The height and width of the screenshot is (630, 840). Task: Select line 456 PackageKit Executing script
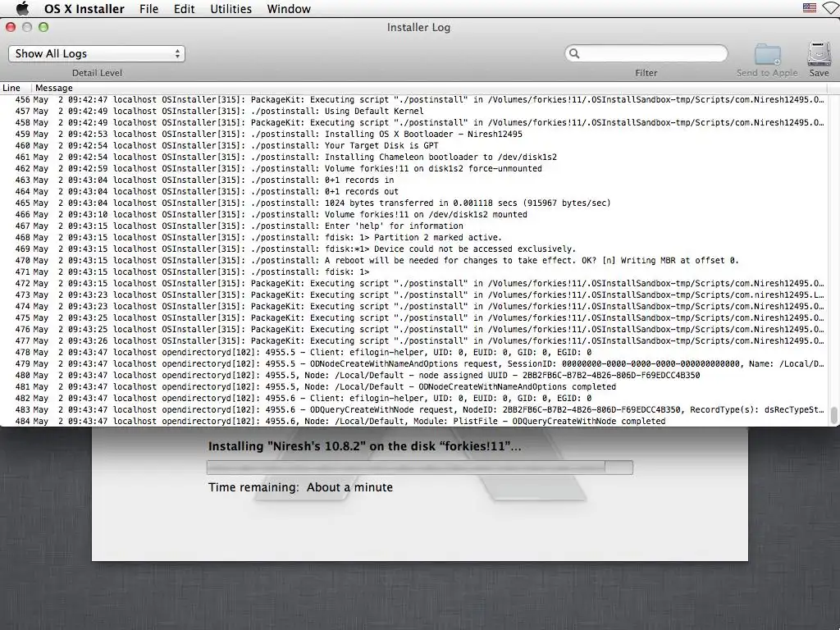tap(415, 99)
